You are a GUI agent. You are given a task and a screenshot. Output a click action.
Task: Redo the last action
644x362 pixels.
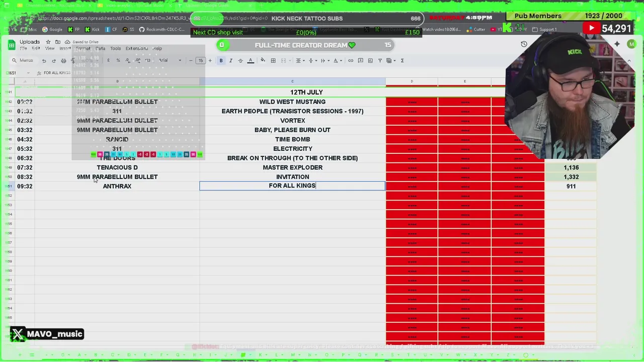coord(54,60)
